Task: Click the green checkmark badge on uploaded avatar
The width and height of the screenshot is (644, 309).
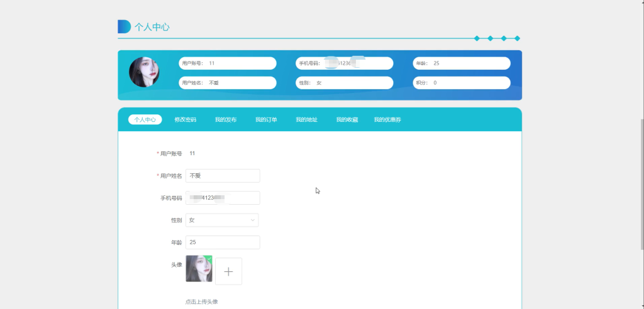Action: pos(209,259)
